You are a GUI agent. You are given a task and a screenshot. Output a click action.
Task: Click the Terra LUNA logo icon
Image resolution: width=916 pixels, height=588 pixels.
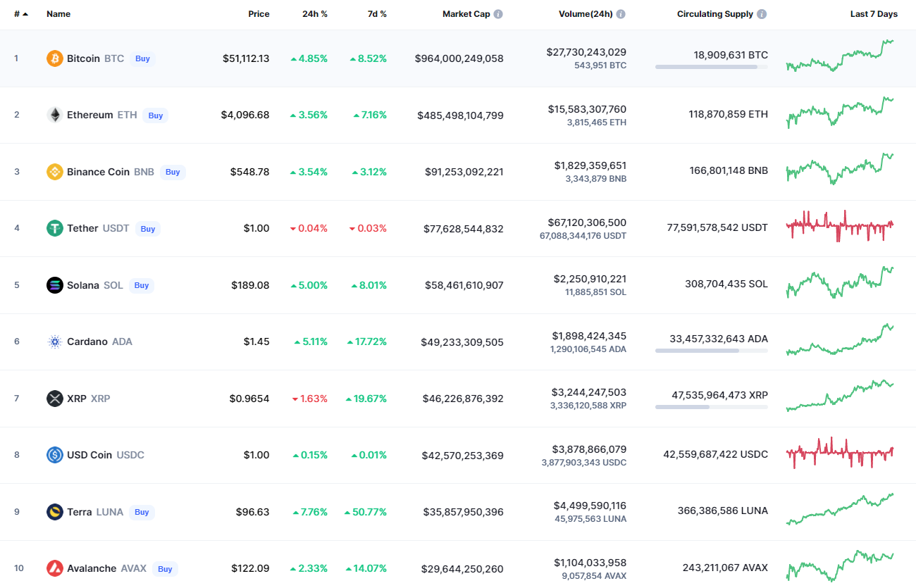(54, 512)
